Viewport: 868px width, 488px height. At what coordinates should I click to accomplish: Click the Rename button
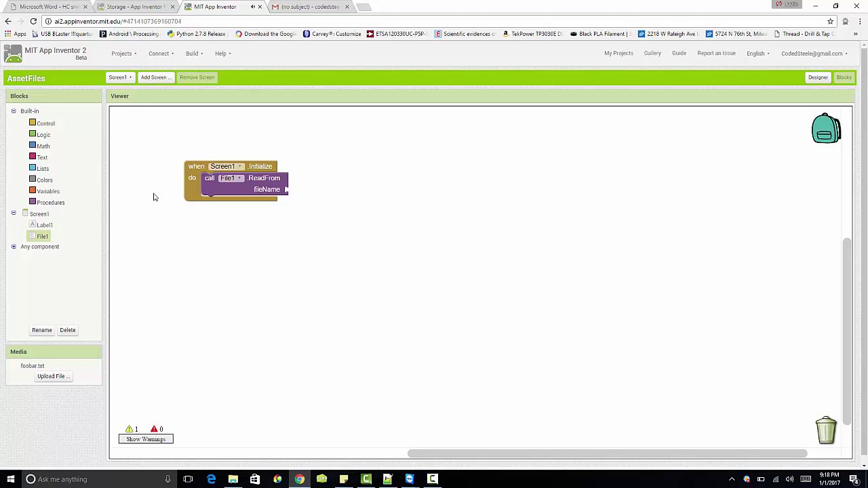click(x=42, y=330)
